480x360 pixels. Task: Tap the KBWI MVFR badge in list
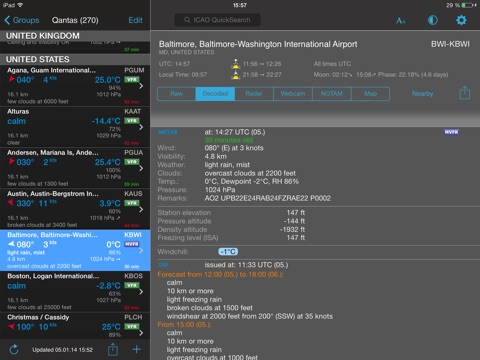pyautogui.click(x=132, y=244)
